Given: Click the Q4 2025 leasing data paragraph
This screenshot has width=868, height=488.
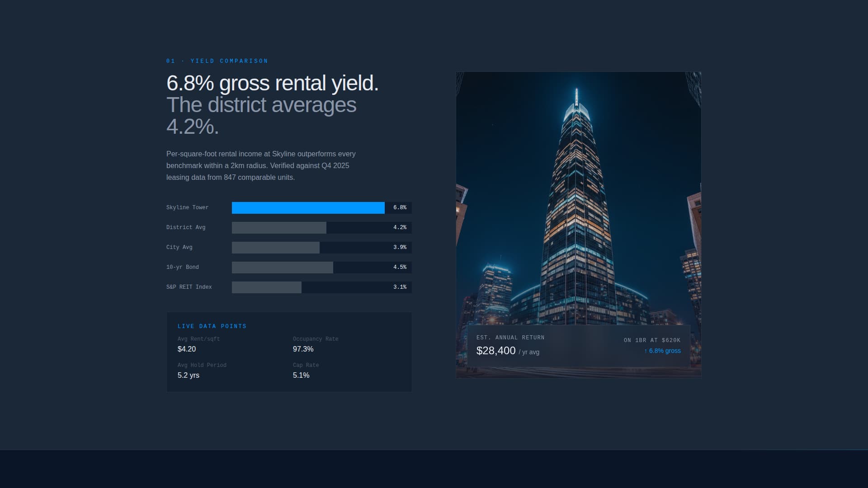Looking at the screenshot, I should point(260,166).
